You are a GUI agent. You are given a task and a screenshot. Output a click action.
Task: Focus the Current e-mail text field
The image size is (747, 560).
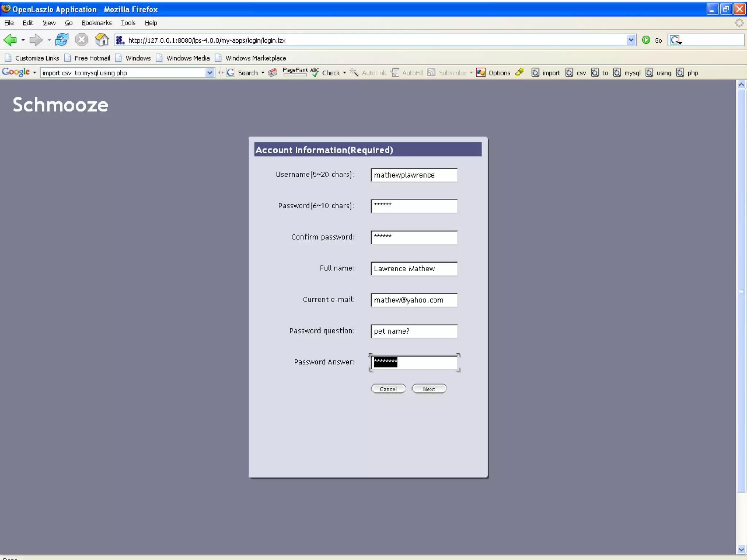coord(414,300)
